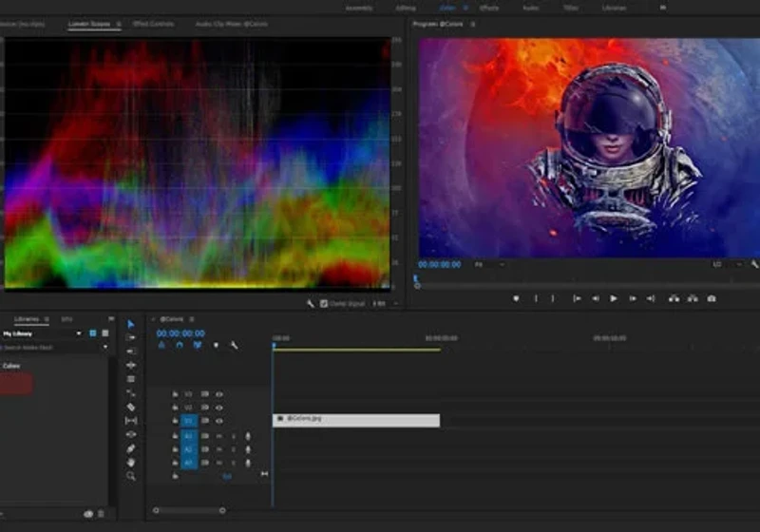Click Export Frame camera icon
Screen dimensions: 760x532
click(711, 298)
